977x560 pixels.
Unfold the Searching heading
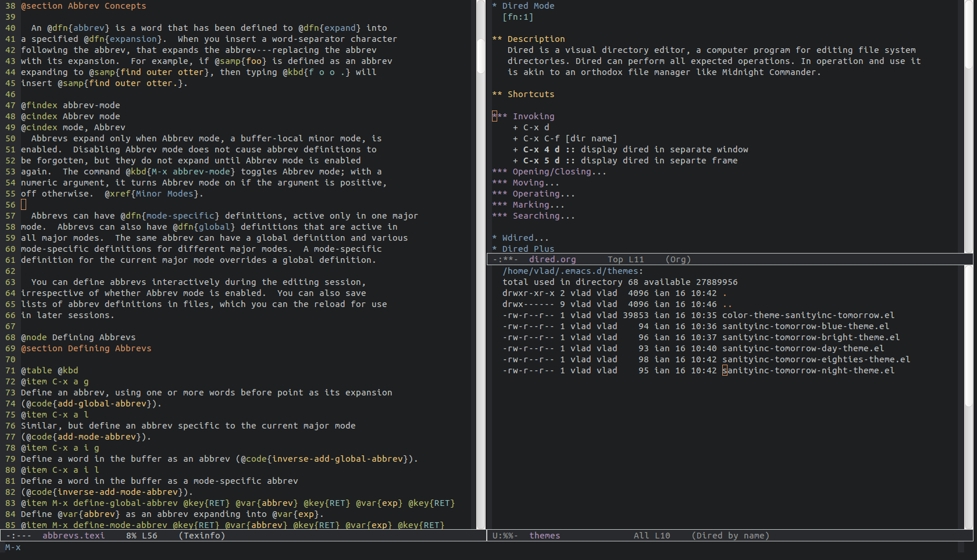(x=543, y=216)
